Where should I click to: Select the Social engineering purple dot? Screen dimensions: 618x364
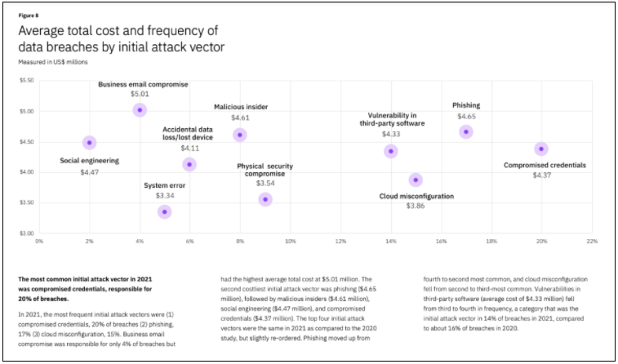coord(89,143)
